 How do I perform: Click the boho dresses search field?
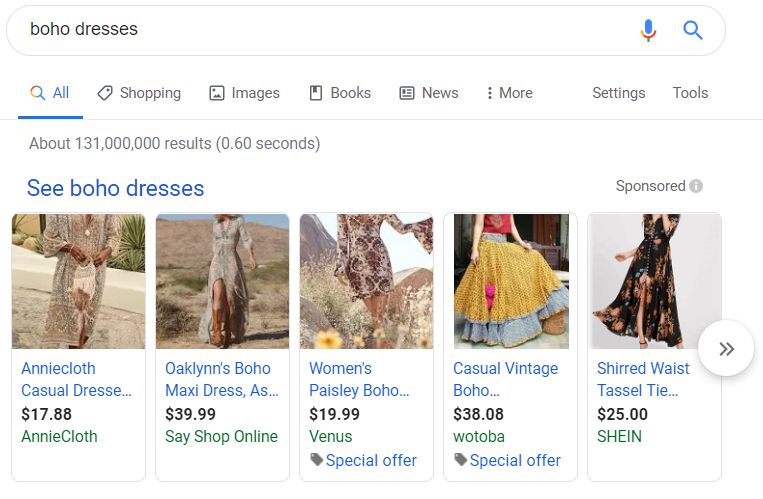coord(320,30)
